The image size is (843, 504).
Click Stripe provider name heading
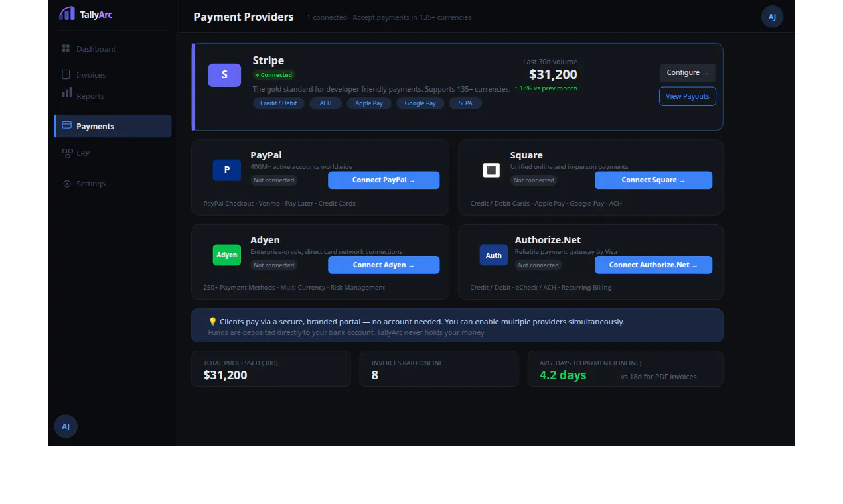268,60
